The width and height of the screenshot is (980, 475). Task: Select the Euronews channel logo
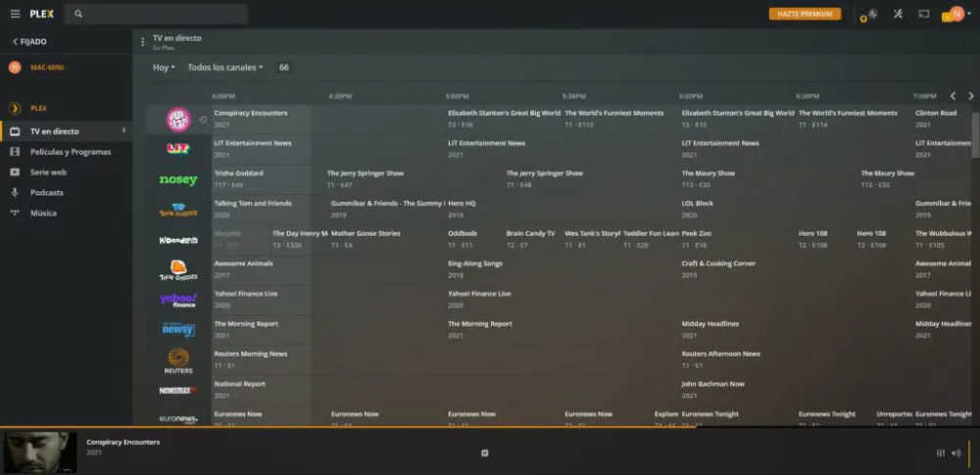[x=178, y=419]
